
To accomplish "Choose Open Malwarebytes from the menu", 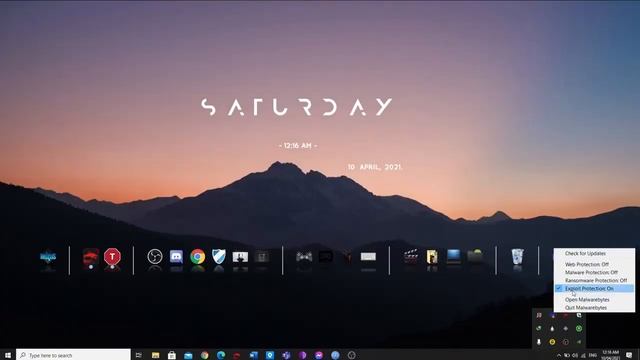I will click(x=594, y=300).
